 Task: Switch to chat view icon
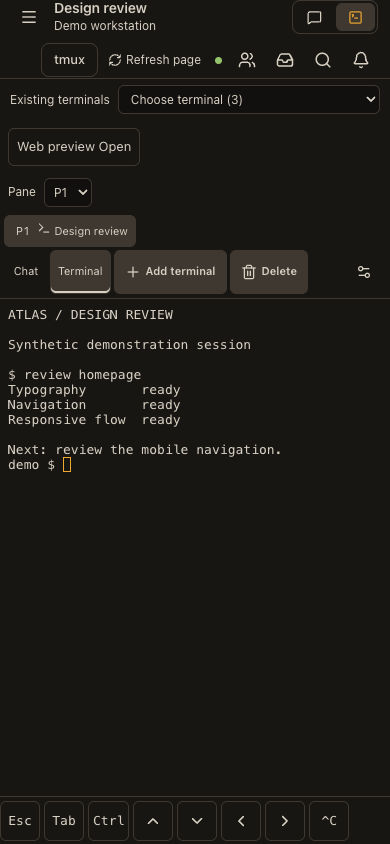pyautogui.click(x=314, y=18)
